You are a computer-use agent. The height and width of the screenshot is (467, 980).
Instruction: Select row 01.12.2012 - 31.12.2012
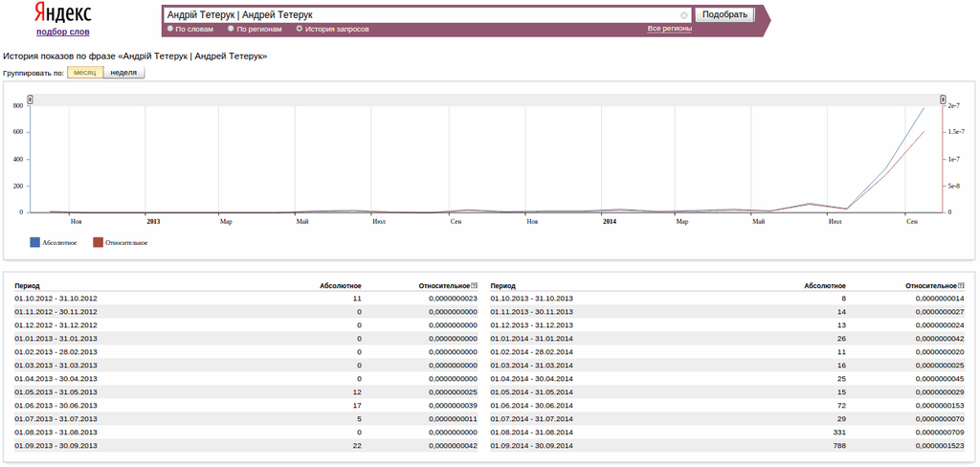tap(246, 325)
